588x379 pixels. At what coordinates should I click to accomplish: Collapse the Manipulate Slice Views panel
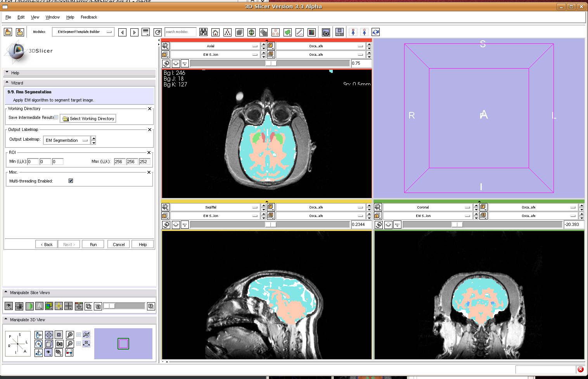6,293
